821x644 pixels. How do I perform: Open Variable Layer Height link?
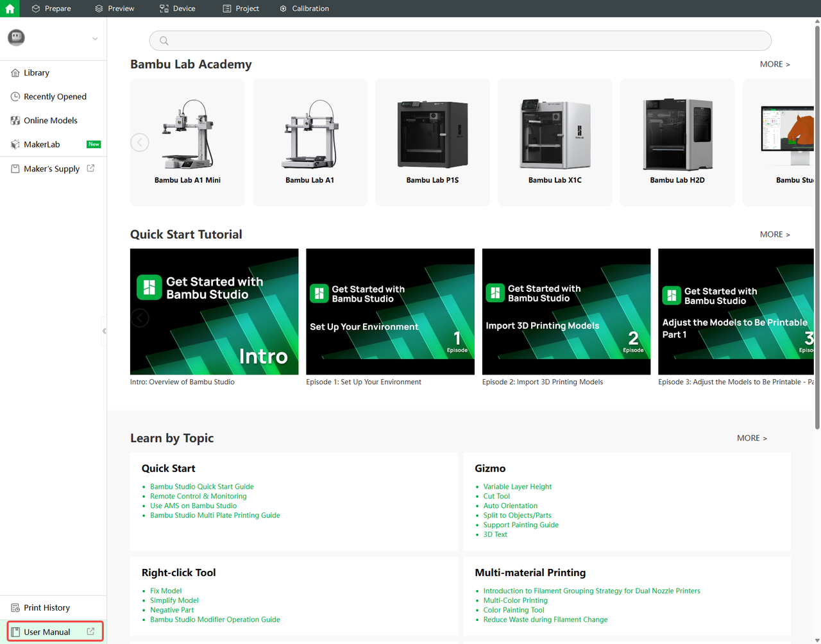518,487
